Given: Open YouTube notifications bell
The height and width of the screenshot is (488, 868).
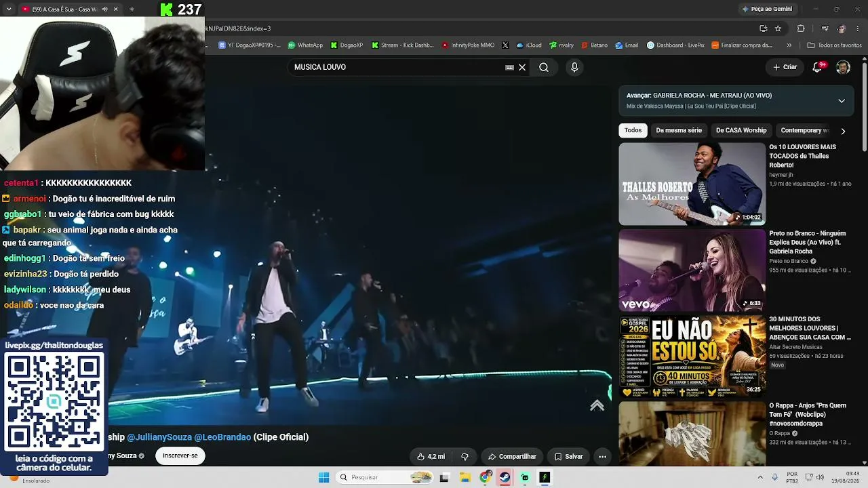Looking at the screenshot, I should [817, 67].
